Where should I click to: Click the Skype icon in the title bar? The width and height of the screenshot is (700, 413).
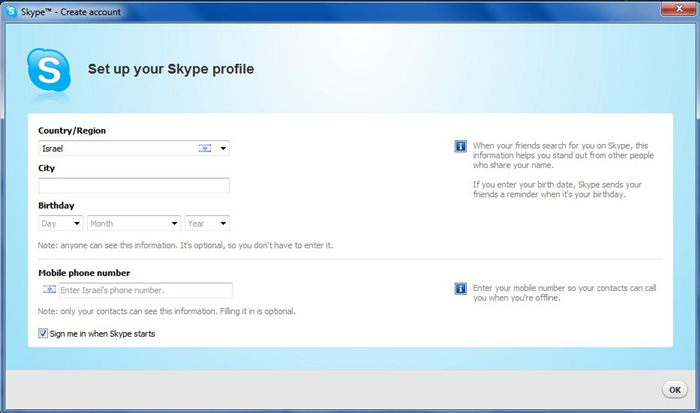click(11, 11)
